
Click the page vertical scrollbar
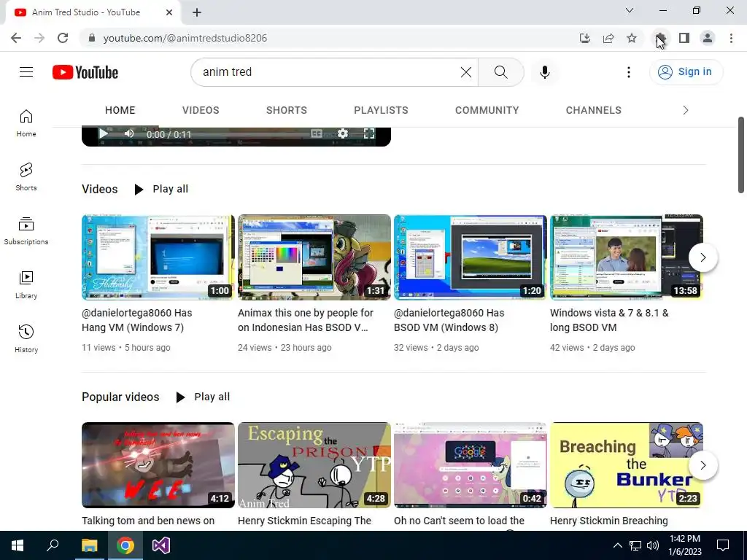(741, 155)
